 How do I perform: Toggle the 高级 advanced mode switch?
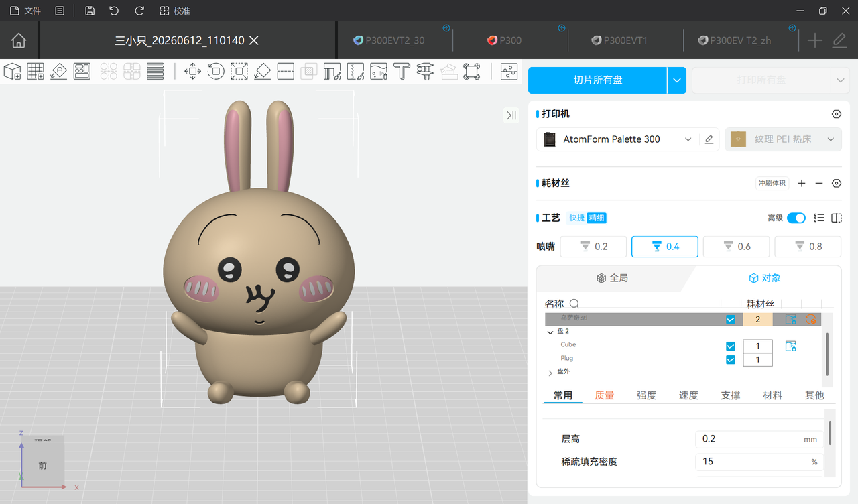coord(796,218)
